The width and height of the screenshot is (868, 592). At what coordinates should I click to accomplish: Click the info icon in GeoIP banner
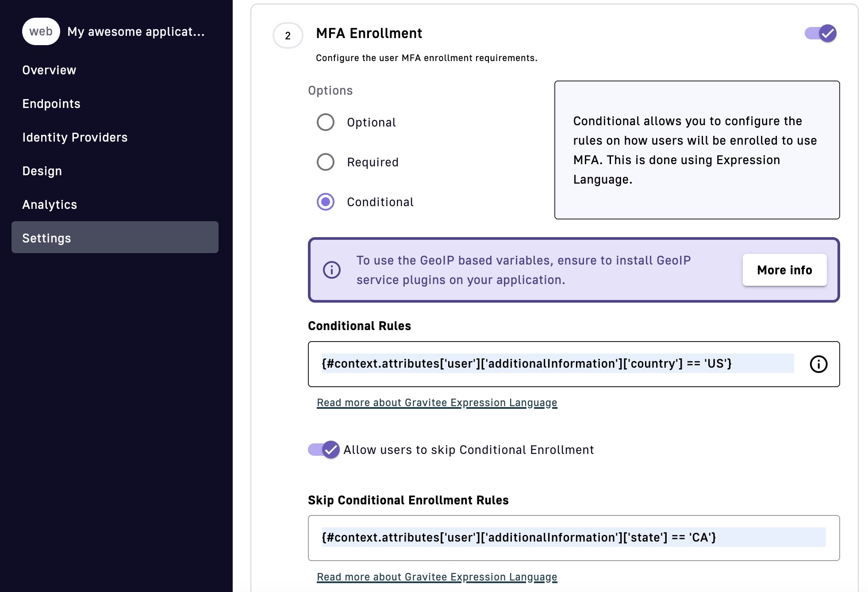pyautogui.click(x=332, y=270)
